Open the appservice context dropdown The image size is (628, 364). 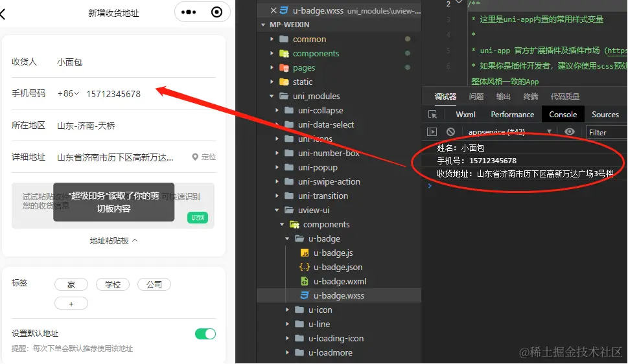click(x=510, y=131)
